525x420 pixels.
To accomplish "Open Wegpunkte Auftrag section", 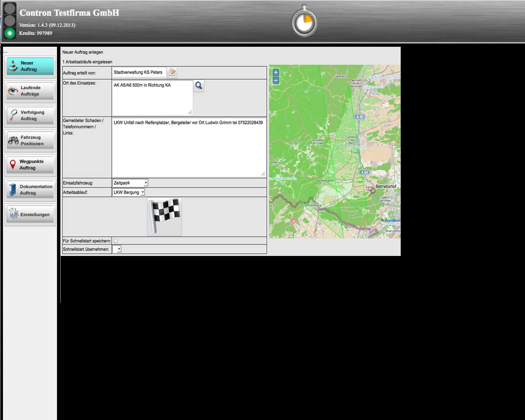I will click(x=30, y=165).
